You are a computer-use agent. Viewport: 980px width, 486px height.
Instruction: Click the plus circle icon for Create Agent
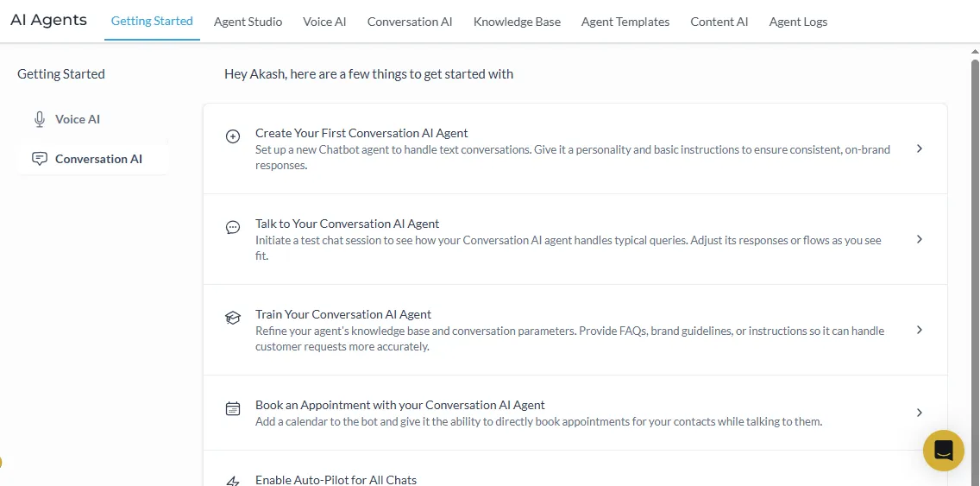(233, 136)
